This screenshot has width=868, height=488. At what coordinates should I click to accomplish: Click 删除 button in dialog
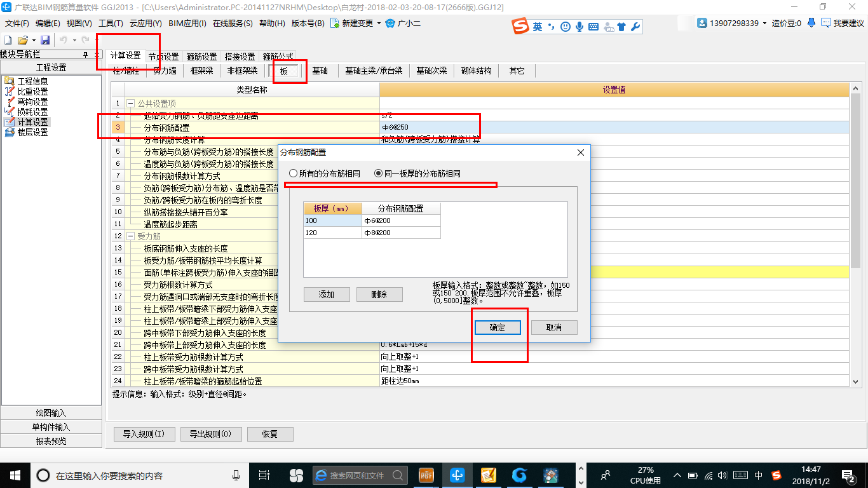(x=379, y=294)
